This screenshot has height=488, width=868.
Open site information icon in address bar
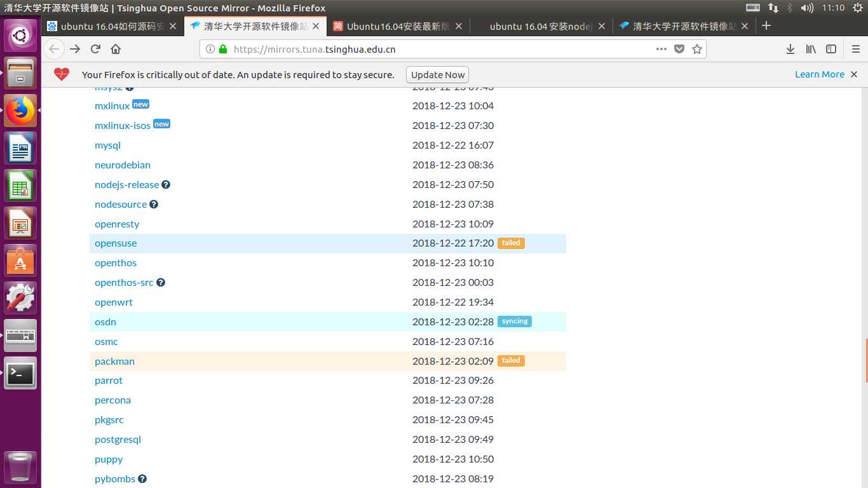[211, 49]
